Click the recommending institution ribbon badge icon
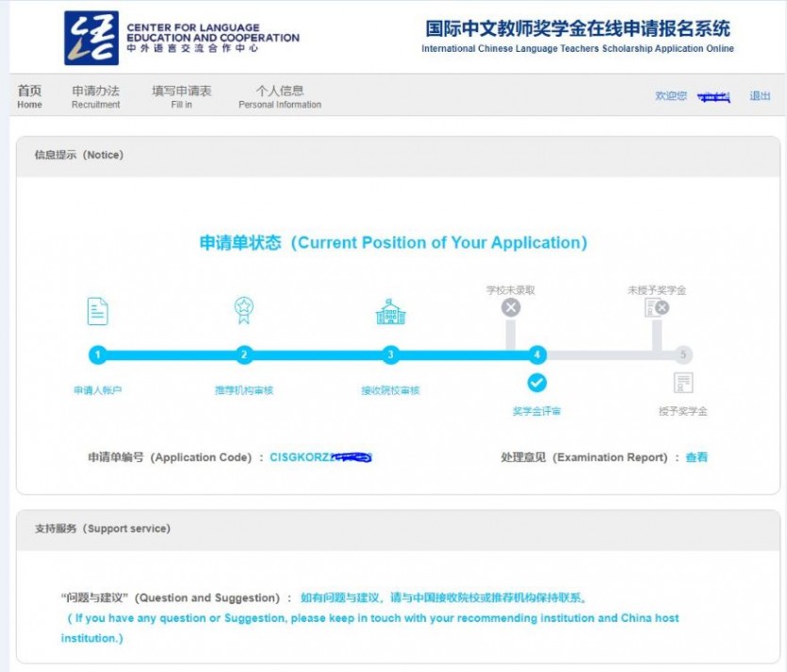The width and height of the screenshot is (787, 672). click(244, 310)
